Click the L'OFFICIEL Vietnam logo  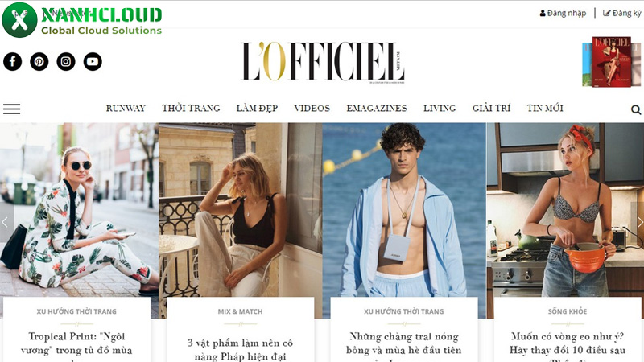click(323, 62)
